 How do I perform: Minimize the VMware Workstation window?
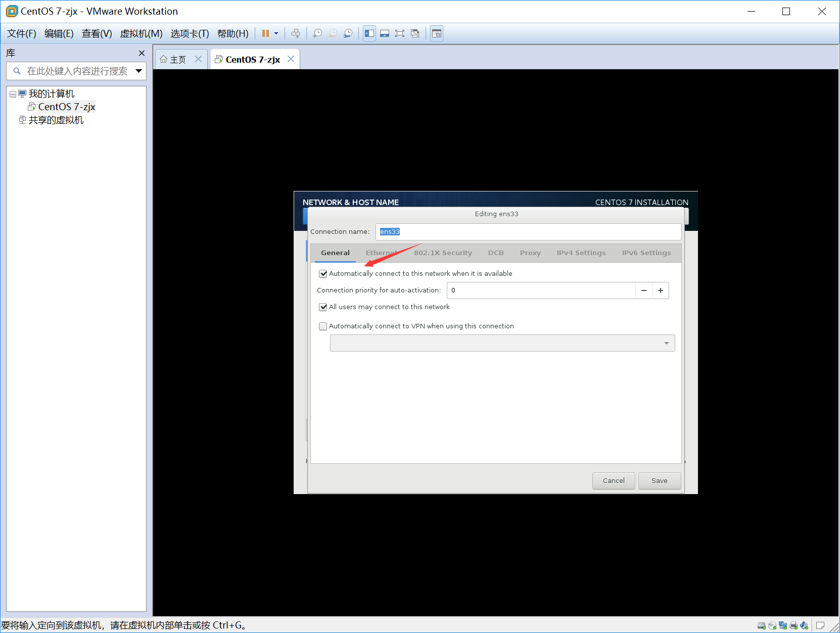pos(752,11)
